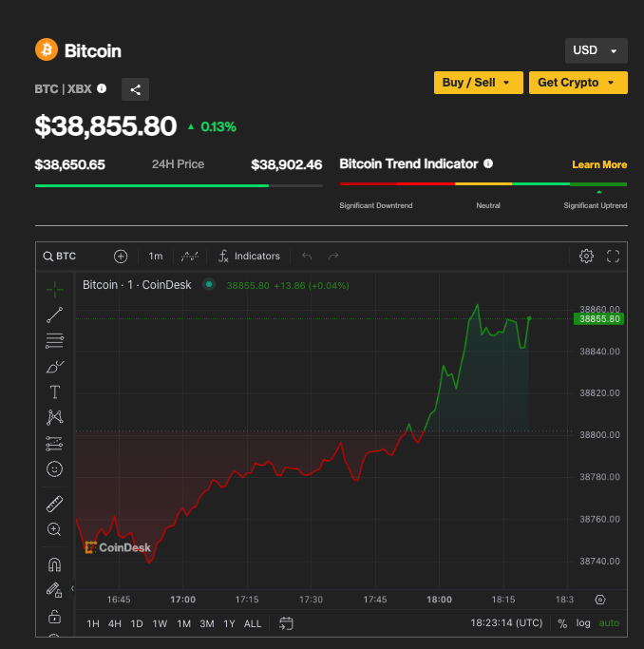This screenshot has height=649, width=644.
Task: Open price scale settings icon at axis corner
Action: [600, 600]
